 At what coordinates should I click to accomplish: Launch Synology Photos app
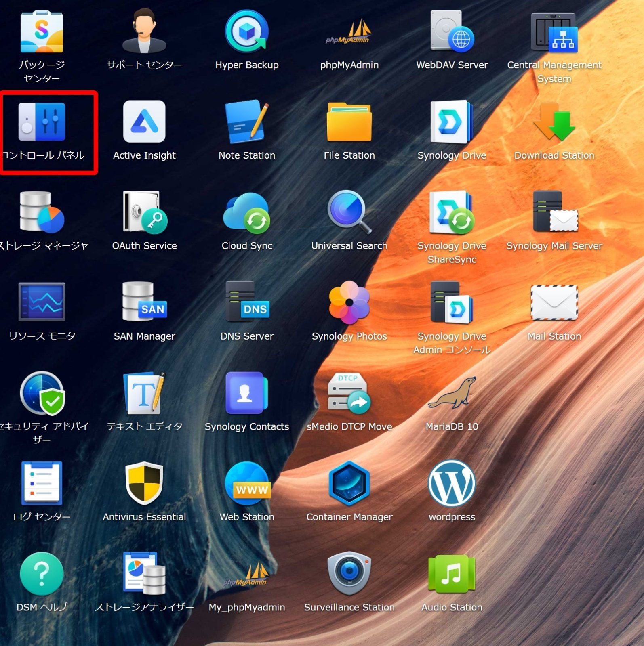[349, 303]
